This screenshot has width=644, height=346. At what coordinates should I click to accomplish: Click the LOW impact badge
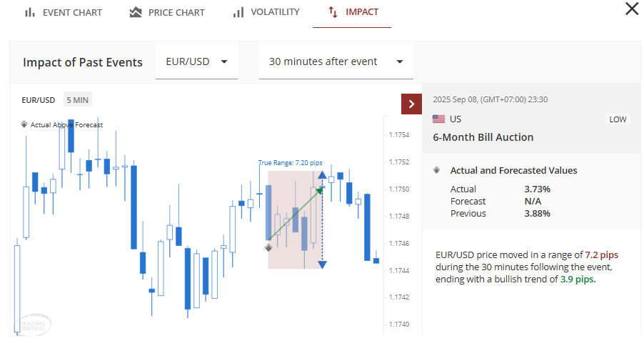coord(618,119)
